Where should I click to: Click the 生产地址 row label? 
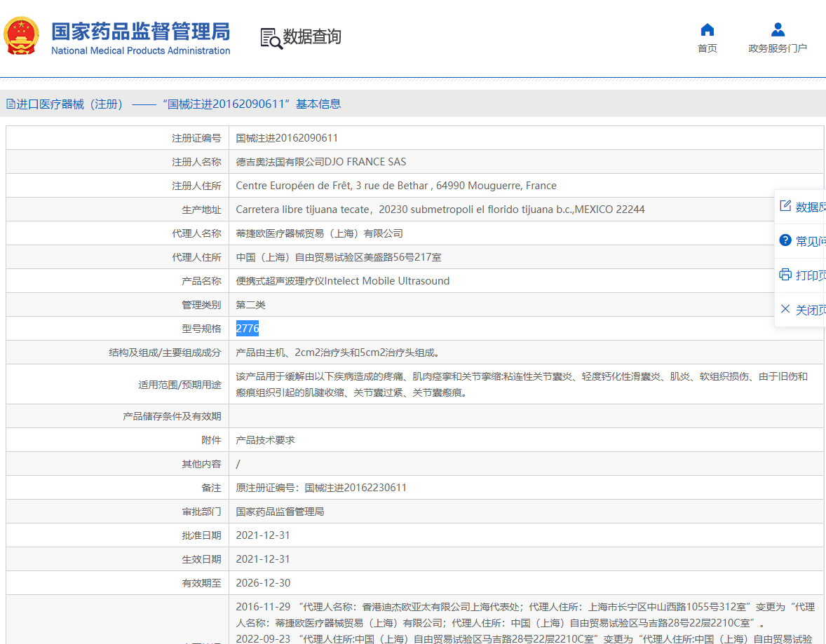click(x=201, y=210)
